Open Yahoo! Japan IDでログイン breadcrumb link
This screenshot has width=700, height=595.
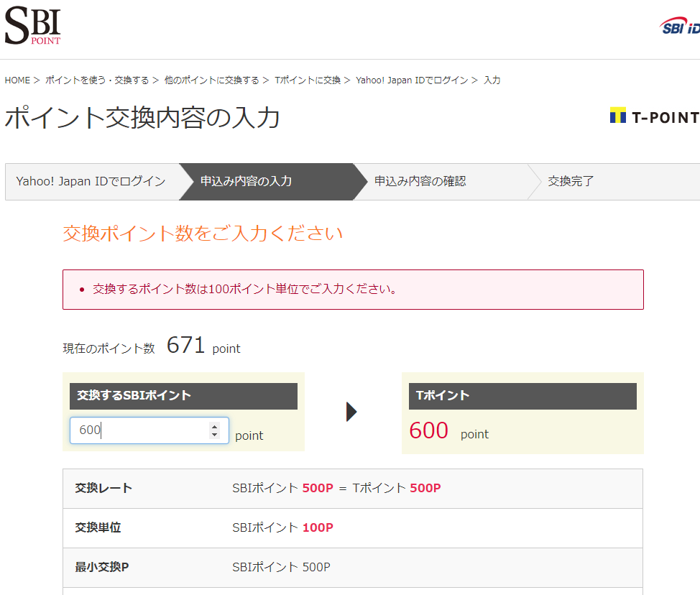[x=412, y=80]
